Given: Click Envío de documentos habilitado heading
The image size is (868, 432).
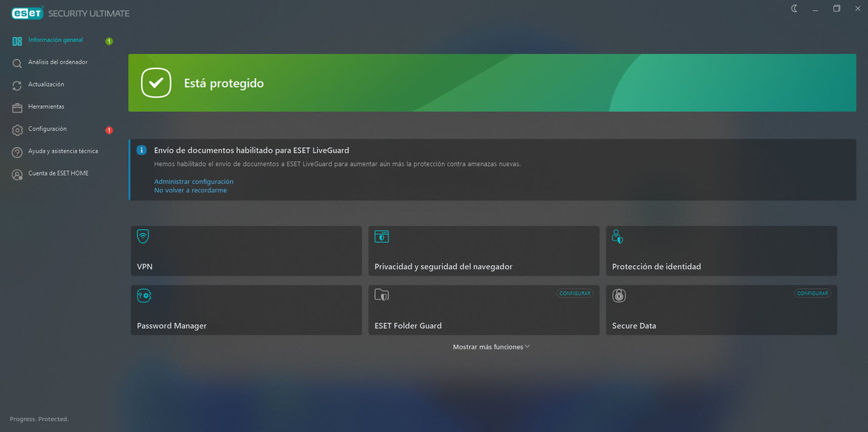Looking at the screenshot, I should 252,151.
